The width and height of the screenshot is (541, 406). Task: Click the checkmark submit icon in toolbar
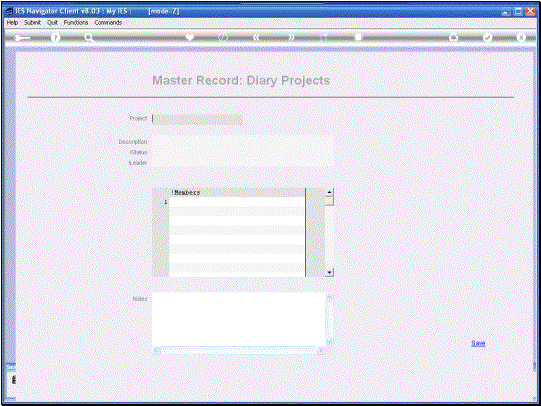(x=488, y=38)
